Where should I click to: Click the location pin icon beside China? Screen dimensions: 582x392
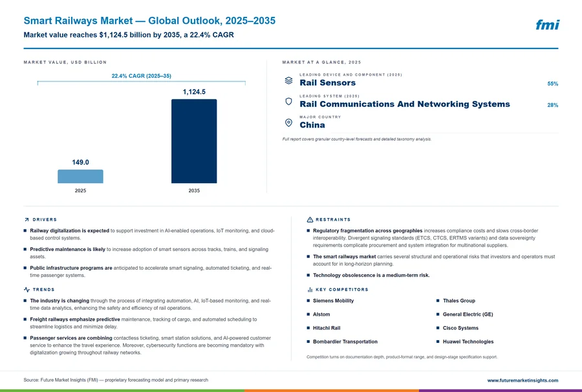288,122
